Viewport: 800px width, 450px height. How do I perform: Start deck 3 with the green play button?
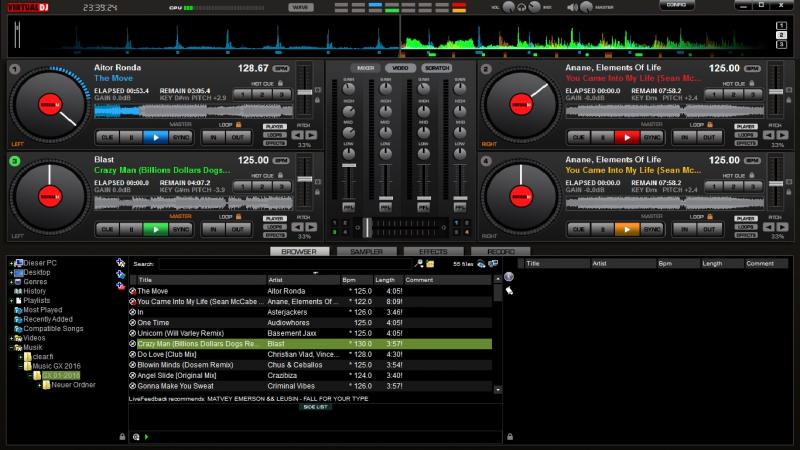[x=156, y=229]
